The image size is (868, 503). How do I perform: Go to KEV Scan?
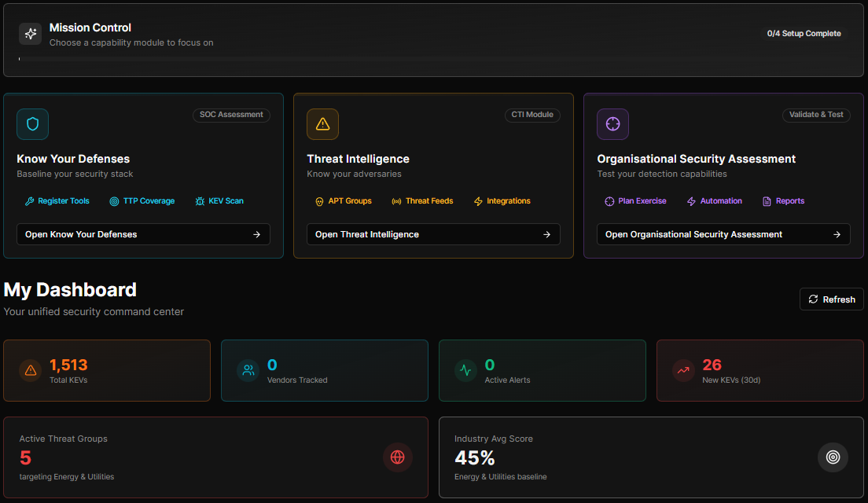pyautogui.click(x=219, y=201)
